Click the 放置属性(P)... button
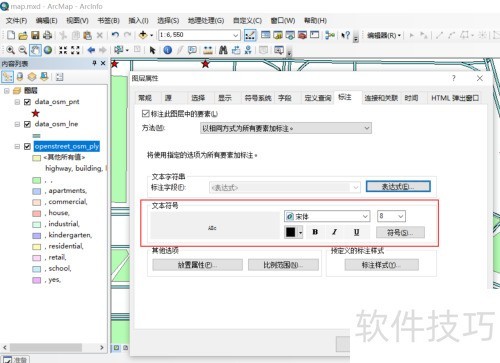The height and width of the screenshot is (363, 500). point(197,265)
